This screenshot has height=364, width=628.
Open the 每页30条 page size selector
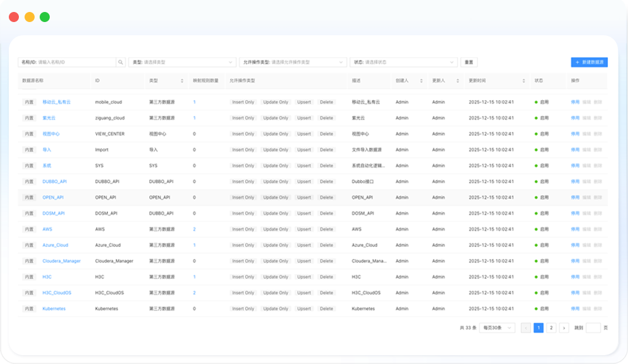497,328
